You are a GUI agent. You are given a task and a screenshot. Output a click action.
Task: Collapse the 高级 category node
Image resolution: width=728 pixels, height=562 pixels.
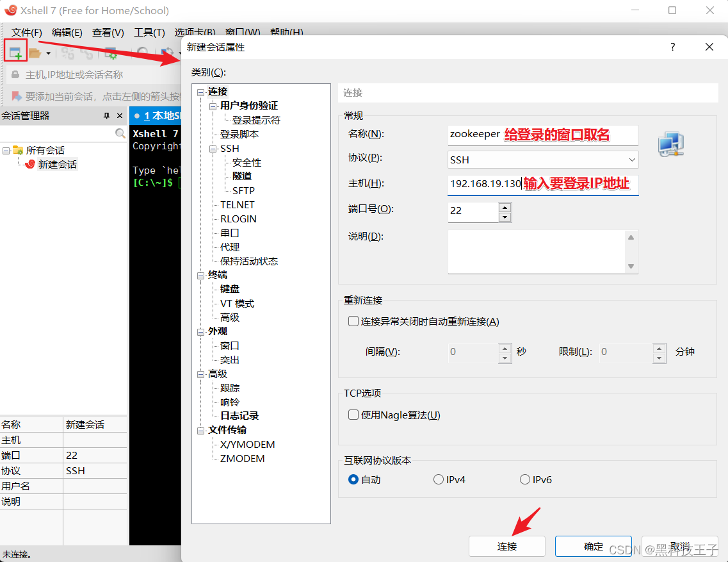[200, 374]
